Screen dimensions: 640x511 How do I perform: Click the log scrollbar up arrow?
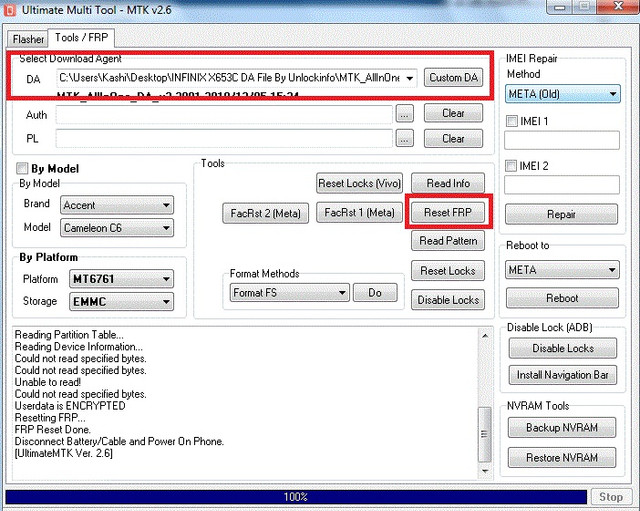[x=485, y=336]
